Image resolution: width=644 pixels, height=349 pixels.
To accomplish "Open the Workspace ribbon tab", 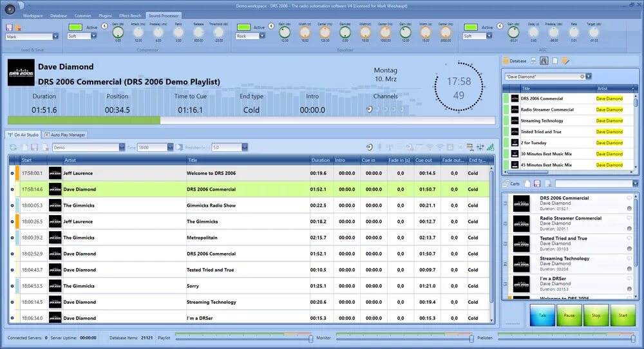I will tap(33, 15).
